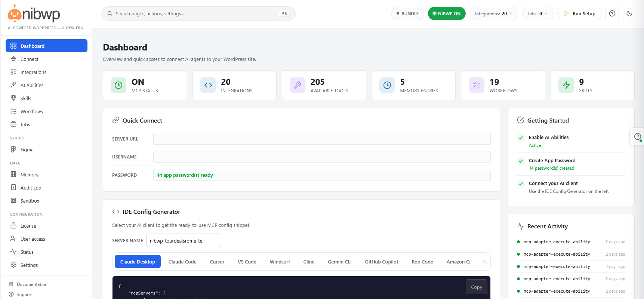Click the Memory icon in sidebar
644x299 pixels.
point(13,174)
